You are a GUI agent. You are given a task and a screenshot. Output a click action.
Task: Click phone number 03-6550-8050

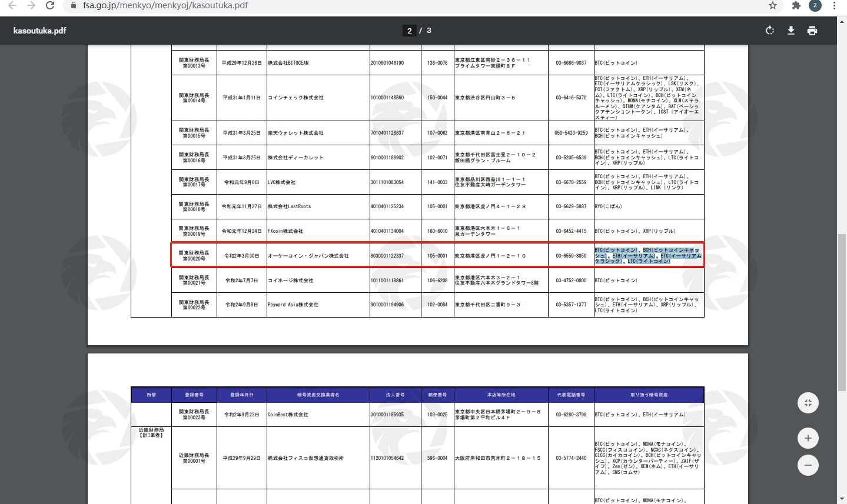tap(571, 256)
